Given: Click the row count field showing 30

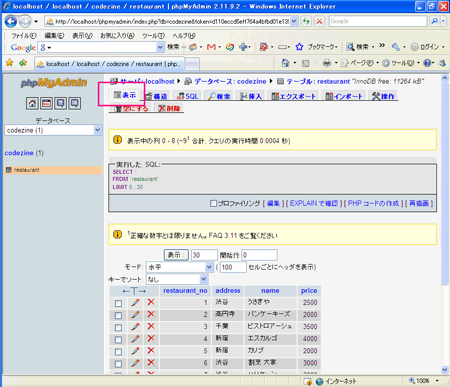Looking at the screenshot, I should pos(204,255).
